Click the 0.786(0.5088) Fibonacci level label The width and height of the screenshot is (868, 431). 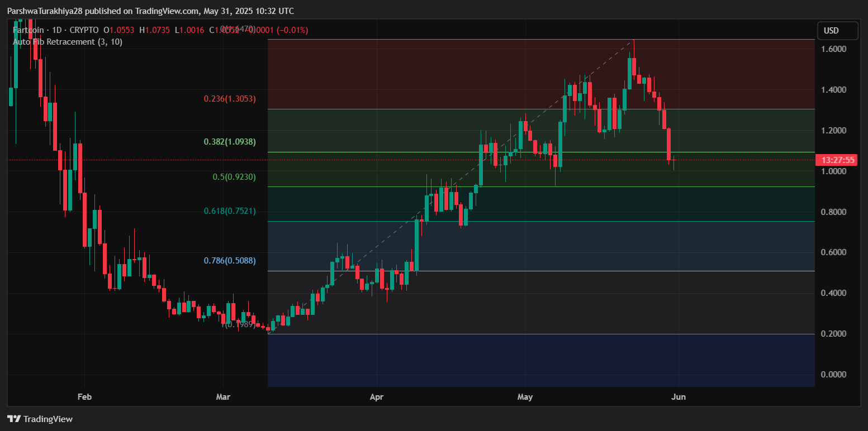coord(230,260)
